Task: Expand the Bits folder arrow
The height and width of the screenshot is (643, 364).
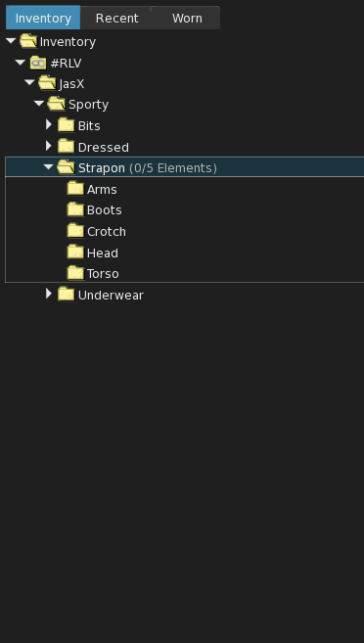Action: click(x=49, y=124)
